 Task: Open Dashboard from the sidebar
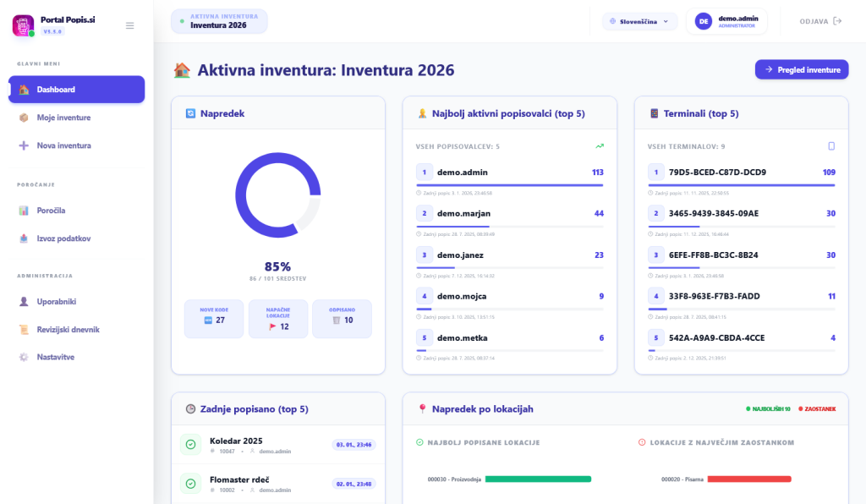76,90
